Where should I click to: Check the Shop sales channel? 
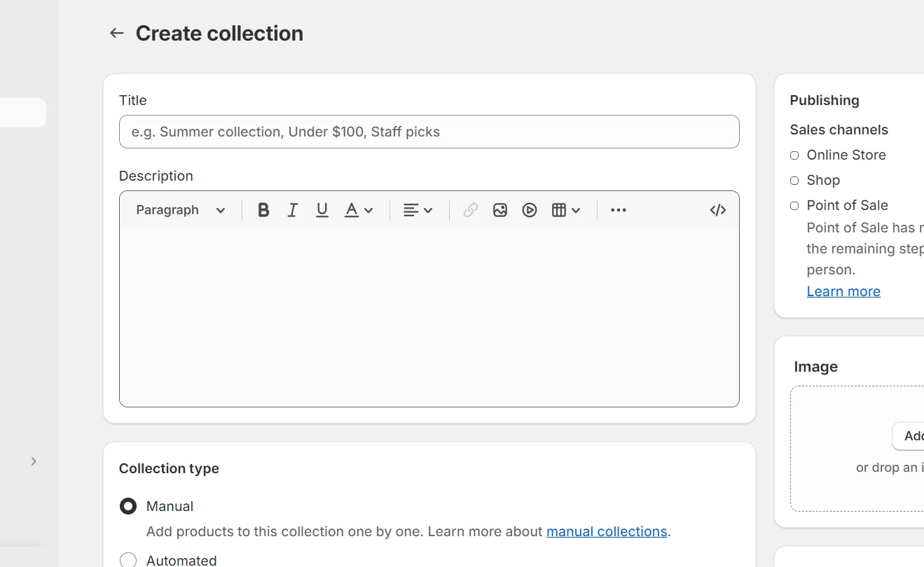pyautogui.click(x=794, y=181)
